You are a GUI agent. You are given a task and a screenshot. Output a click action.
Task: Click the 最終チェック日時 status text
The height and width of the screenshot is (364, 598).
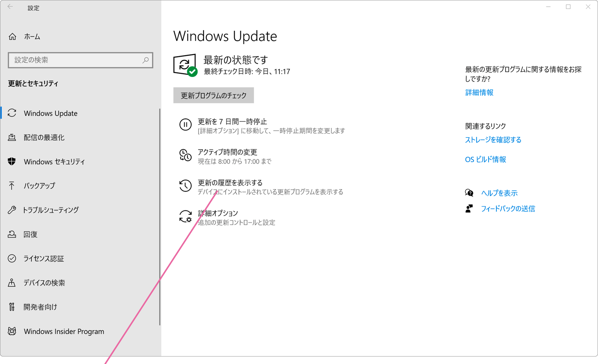coord(247,71)
